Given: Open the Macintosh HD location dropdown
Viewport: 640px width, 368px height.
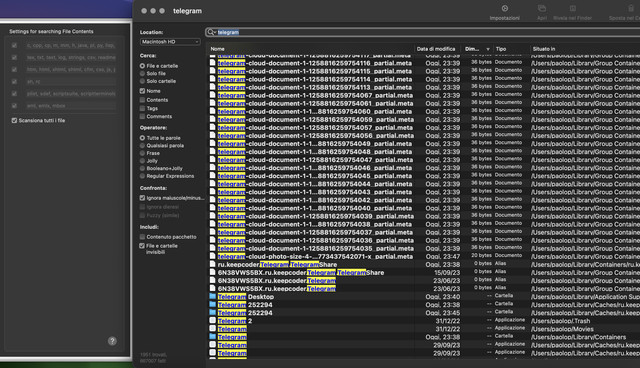Looking at the screenshot, I should pos(170,42).
